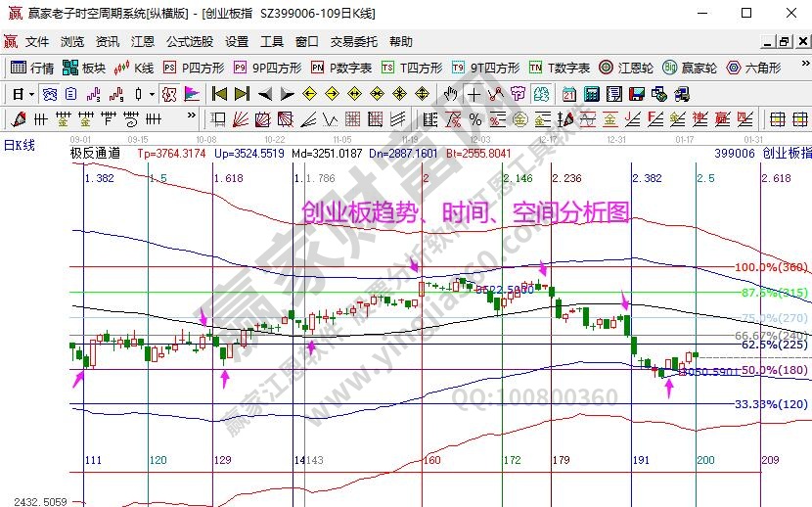Jump to first bar with skip-back arrow
This screenshot has height=507, width=812.
(x=219, y=94)
